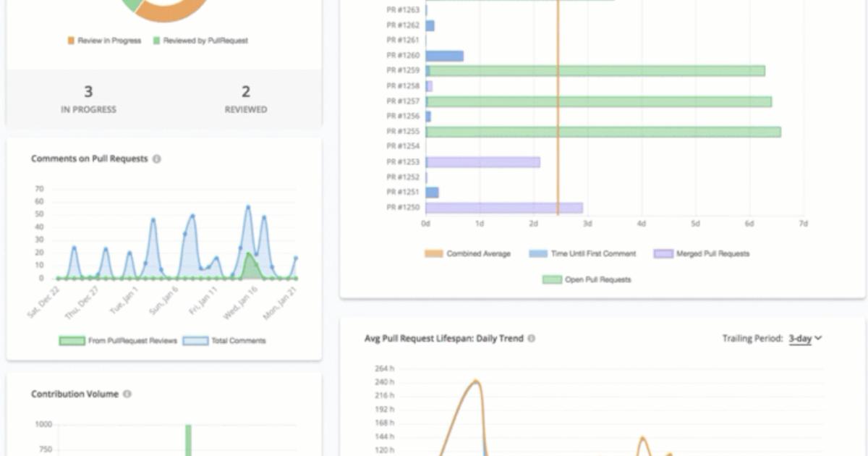Viewport: 868px width, 456px height.
Task: Click the Avg Pull Request Lifespan: Daily Trend title
Action: click(443, 339)
